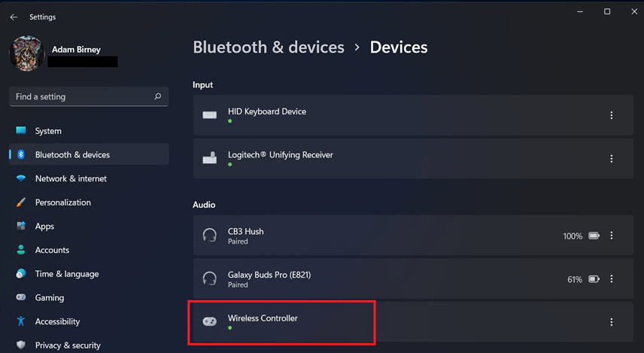Viewport: 644px width, 353px height.
Task: Click the Accessibility figure icon
Action: tap(21, 321)
